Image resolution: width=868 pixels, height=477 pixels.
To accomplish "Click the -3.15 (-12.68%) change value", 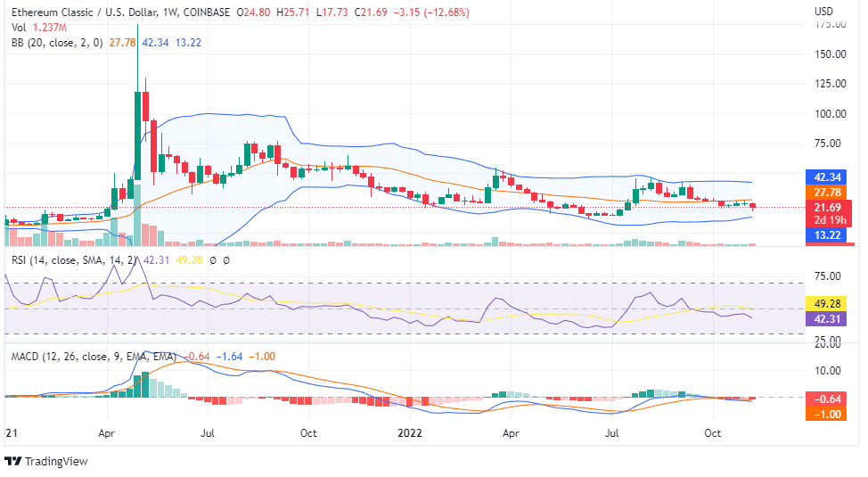I will 431,12.
